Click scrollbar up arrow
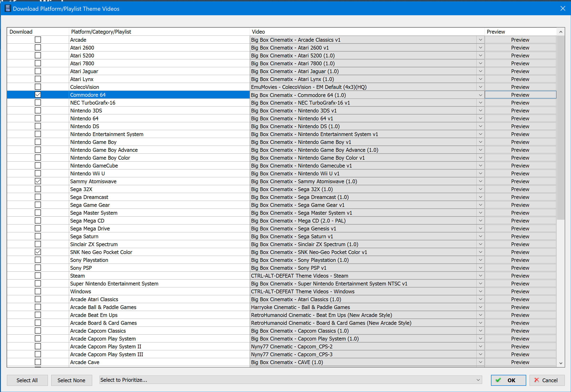The height and width of the screenshot is (392, 571). [x=561, y=32]
